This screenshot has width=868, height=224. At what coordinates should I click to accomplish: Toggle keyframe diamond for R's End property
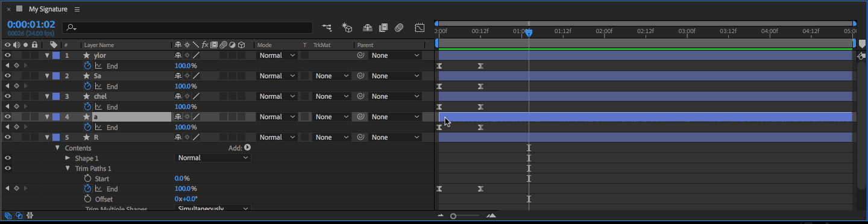pos(16,188)
